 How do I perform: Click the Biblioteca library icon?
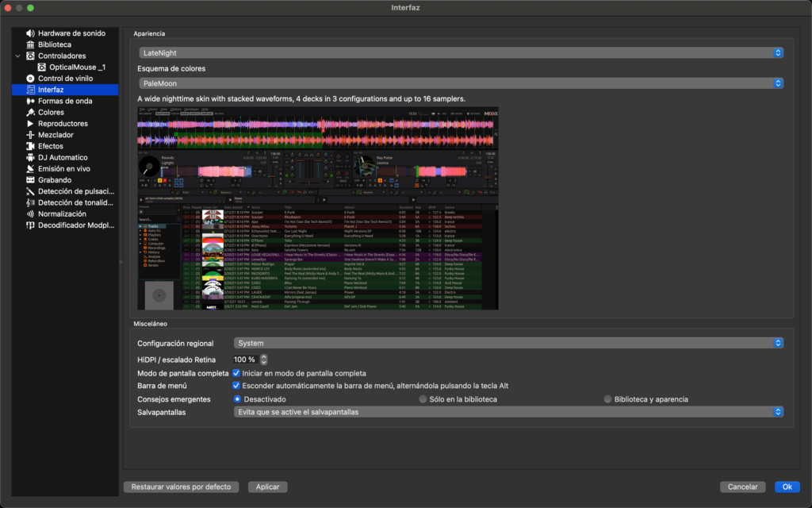(x=31, y=44)
